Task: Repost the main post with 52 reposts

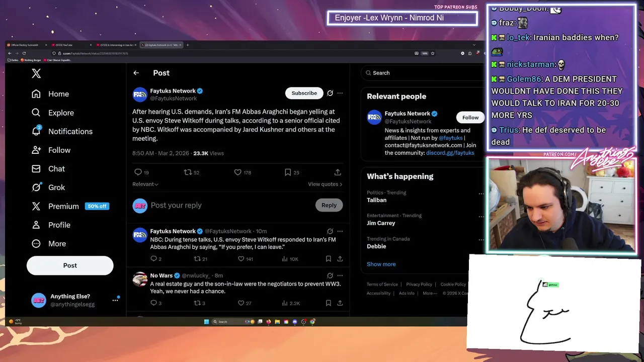Action: (191, 172)
